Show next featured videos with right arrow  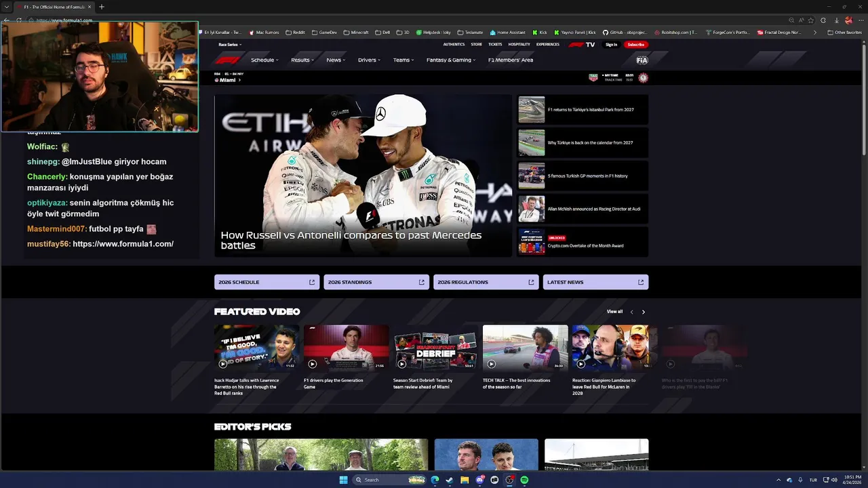coord(644,312)
